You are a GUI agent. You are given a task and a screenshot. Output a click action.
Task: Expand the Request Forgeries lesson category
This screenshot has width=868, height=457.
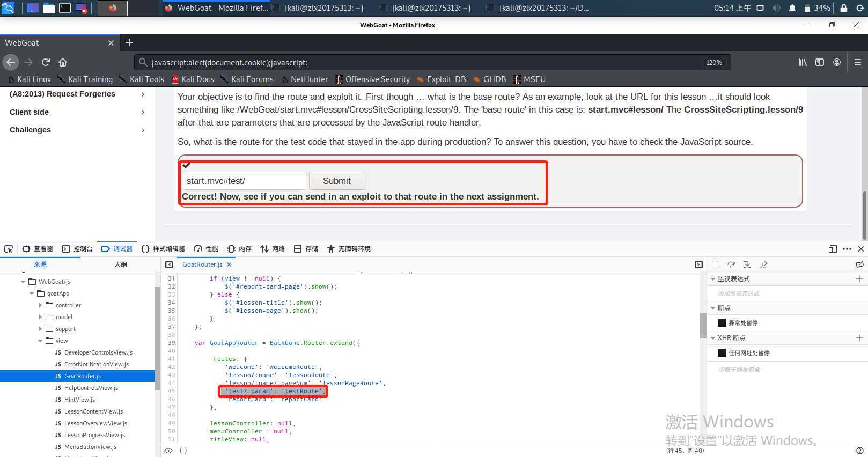click(x=143, y=94)
